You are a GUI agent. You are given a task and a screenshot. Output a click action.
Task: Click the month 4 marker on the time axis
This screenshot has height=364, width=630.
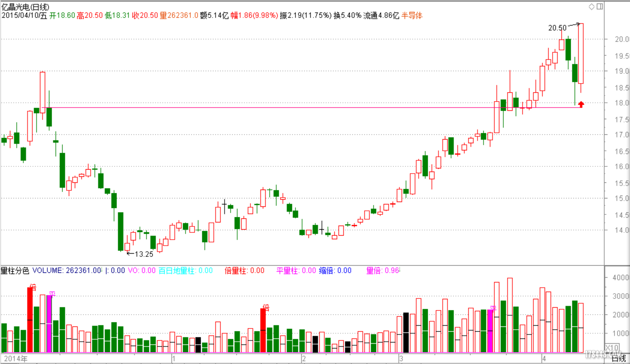[544, 358]
